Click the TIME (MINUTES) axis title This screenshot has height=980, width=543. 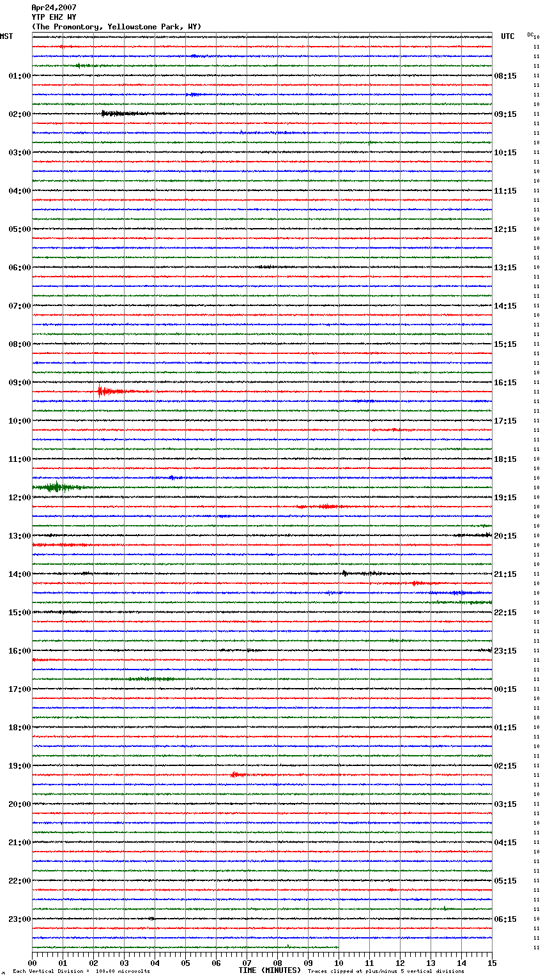(x=270, y=970)
